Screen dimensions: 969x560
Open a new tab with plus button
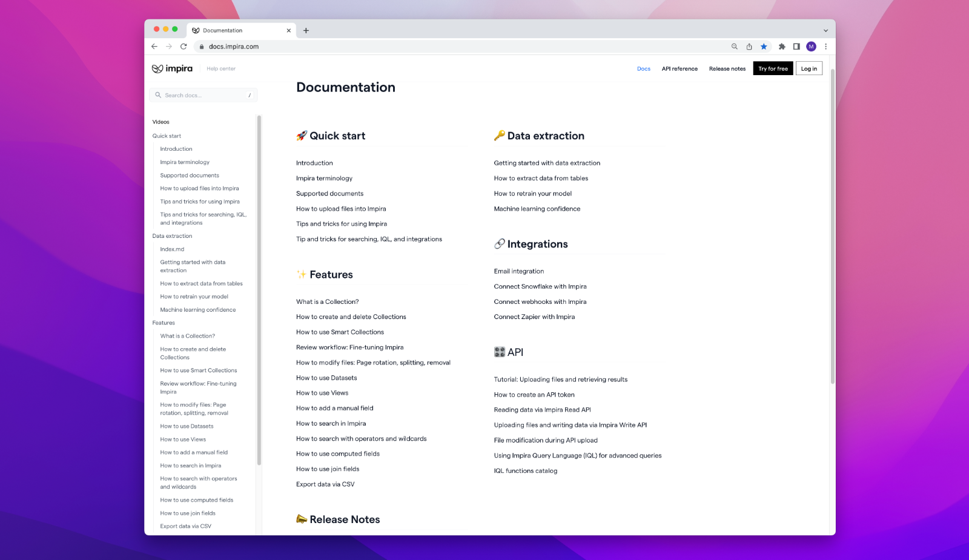pyautogui.click(x=306, y=30)
